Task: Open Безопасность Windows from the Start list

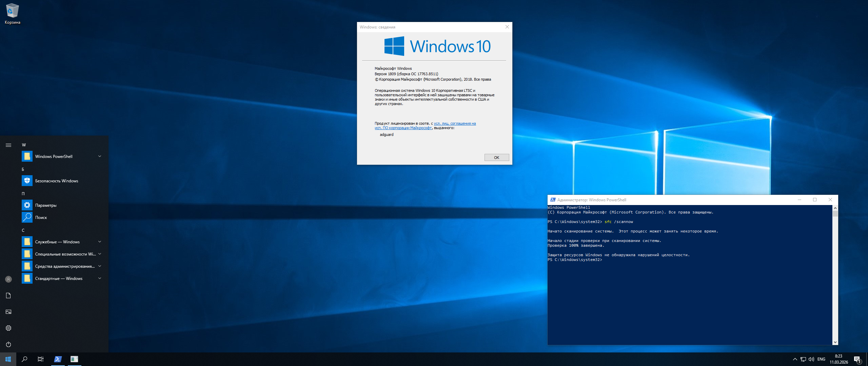Action: 57,181
